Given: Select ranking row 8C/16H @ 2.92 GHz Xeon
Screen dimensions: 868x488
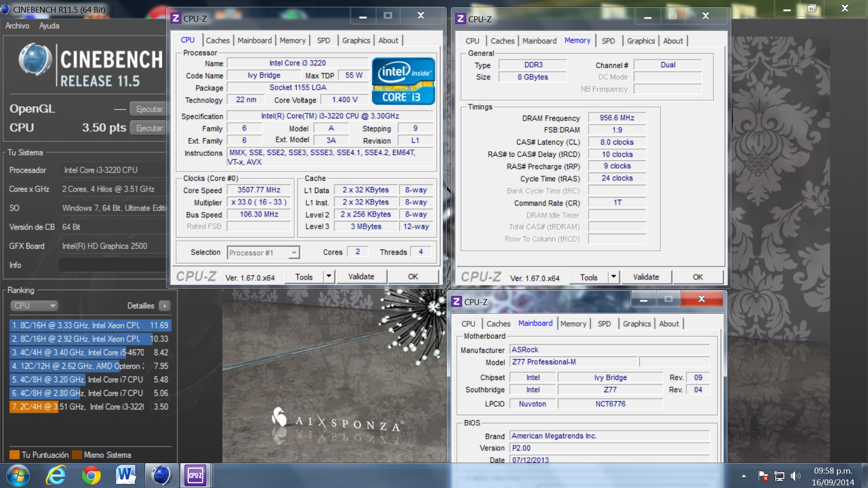Looking at the screenshot, I should [90, 339].
